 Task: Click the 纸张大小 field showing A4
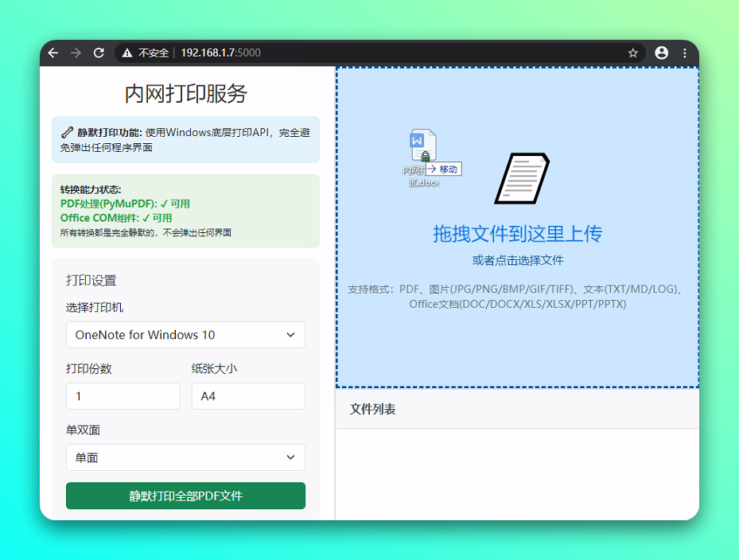(x=248, y=396)
